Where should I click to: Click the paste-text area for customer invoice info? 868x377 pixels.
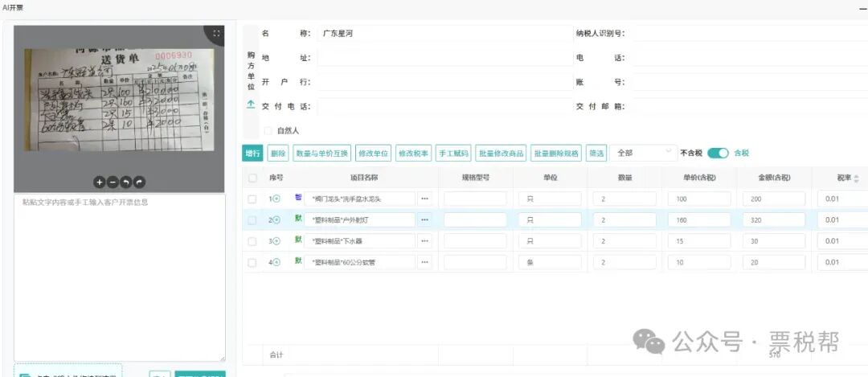(120, 277)
